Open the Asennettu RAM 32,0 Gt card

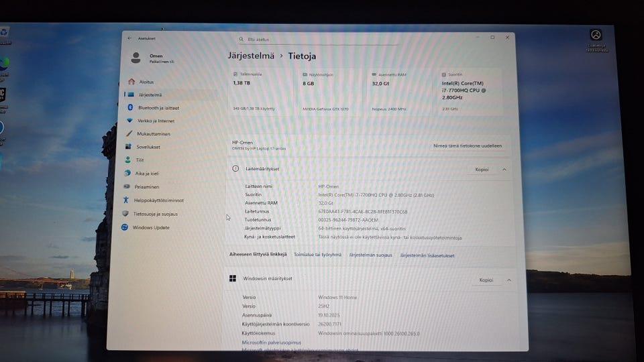click(x=398, y=93)
